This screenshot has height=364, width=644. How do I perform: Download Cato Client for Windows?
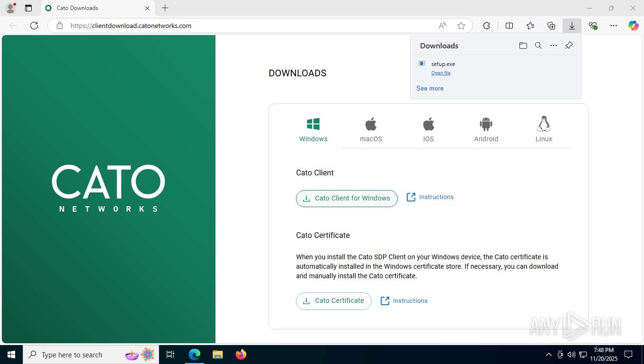point(347,199)
